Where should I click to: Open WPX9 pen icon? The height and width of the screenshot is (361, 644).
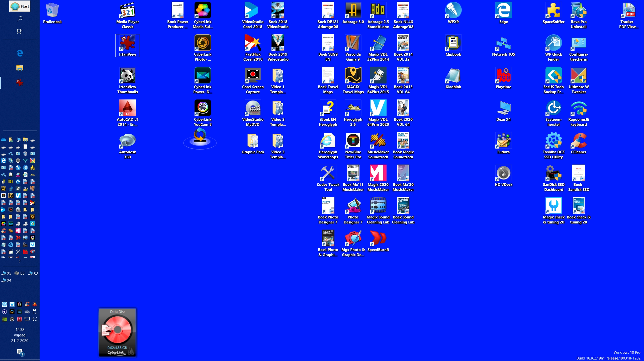[453, 13]
